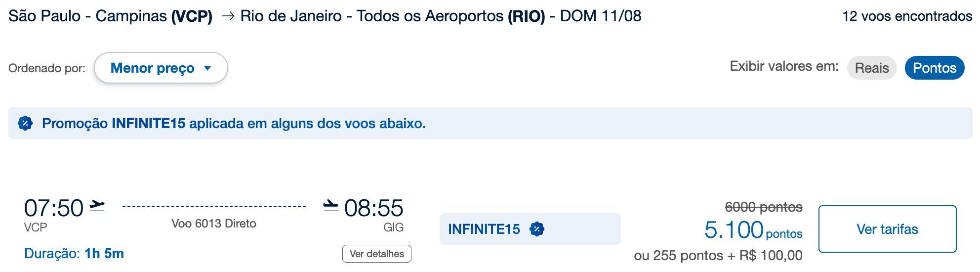Click the departure airplane icon beside 07:50

click(x=97, y=206)
